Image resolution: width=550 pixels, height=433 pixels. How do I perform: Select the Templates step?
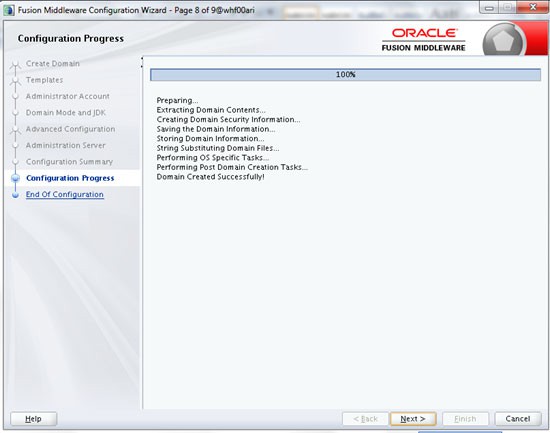[x=45, y=80]
